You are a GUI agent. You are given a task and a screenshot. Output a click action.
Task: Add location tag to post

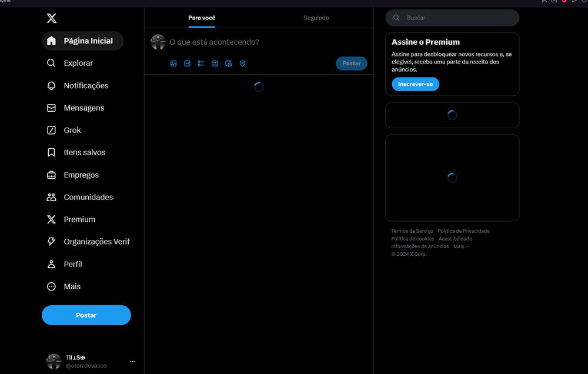point(243,64)
